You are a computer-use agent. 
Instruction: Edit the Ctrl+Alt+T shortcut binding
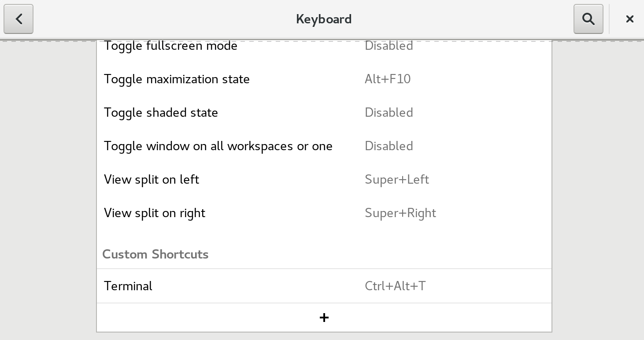395,286
